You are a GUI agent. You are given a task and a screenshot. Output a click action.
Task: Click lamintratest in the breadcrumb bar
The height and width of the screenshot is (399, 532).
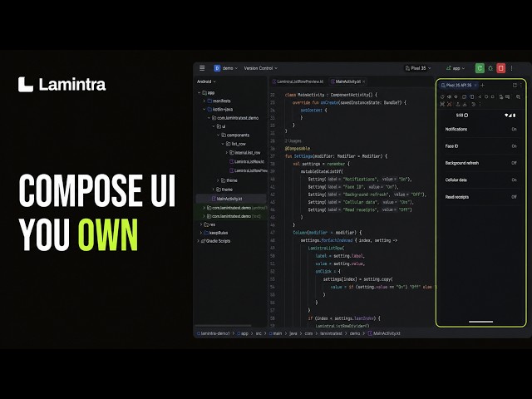coord(331,333)
